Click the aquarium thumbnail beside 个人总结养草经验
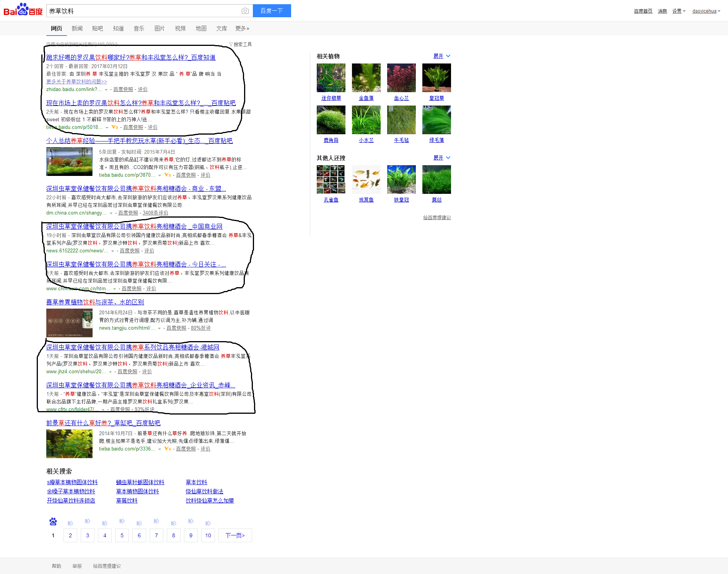This screenshot has width=728, height=574. point(69,162)
